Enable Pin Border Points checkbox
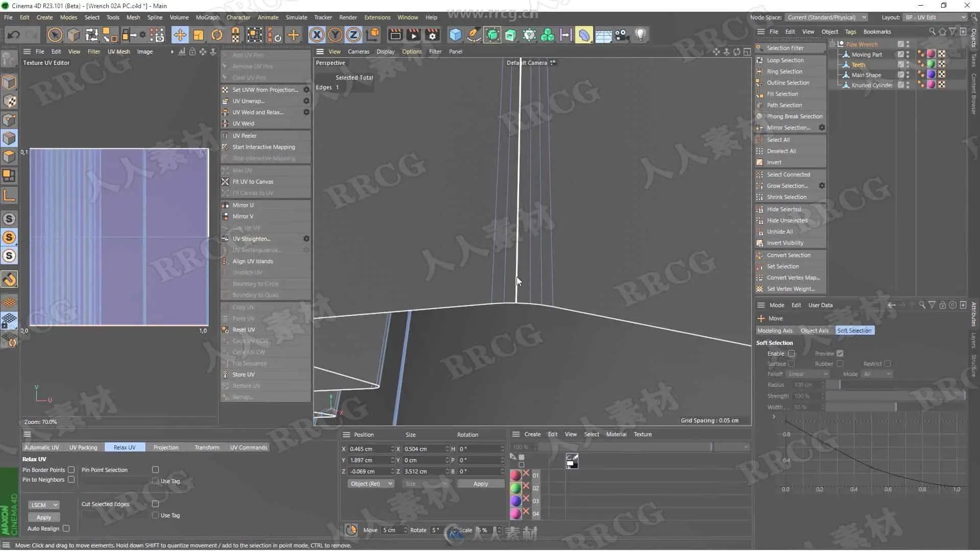 point(71,470)
